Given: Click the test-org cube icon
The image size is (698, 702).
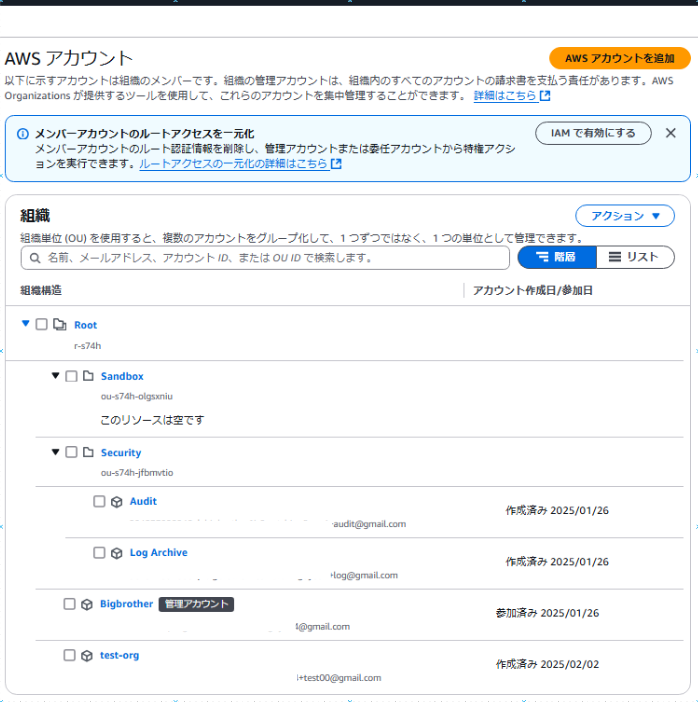Looking at the screenshot, I should pyautogui.click(x=87, y=656).
